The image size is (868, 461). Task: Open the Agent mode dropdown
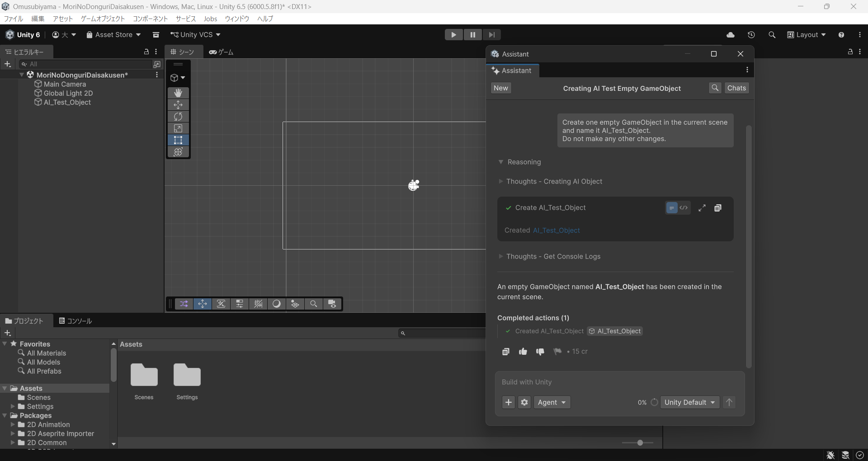point(552,402)
